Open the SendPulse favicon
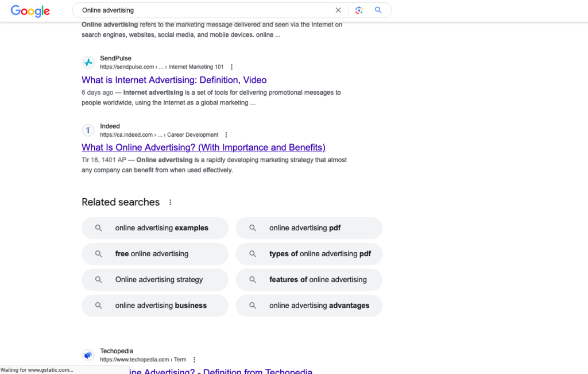 (88, 62)
